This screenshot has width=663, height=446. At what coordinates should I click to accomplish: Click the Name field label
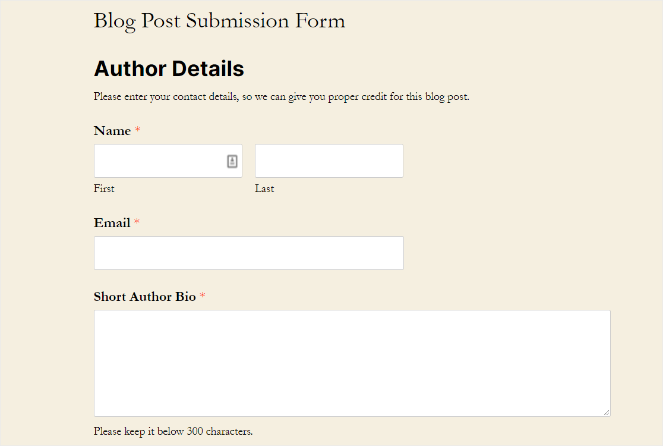pos(112,131)
